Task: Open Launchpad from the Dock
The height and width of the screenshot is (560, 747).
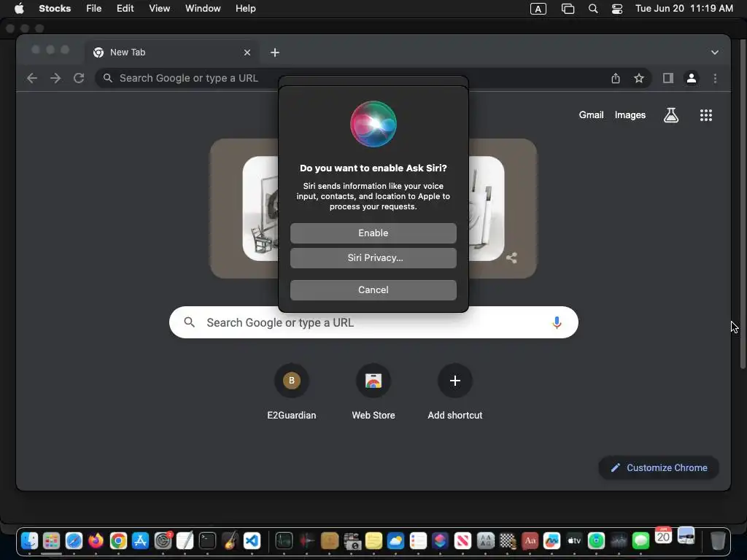Action: coord(52,541)
